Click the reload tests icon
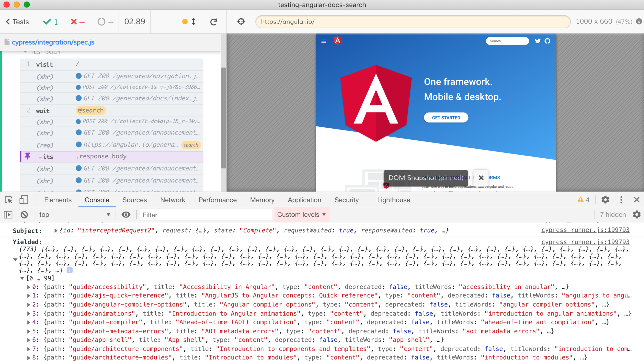Image resolution: width=644 pixels, height=361 pixels. tap(214, 22)
